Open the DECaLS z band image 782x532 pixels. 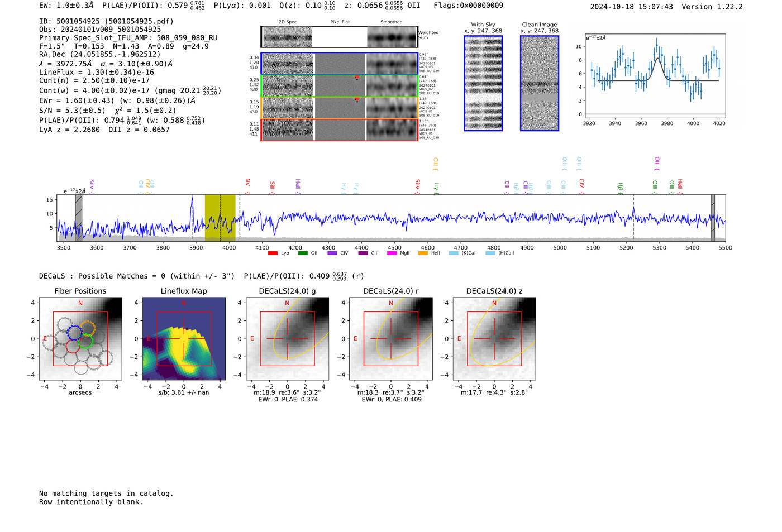[x=494, y=339]
